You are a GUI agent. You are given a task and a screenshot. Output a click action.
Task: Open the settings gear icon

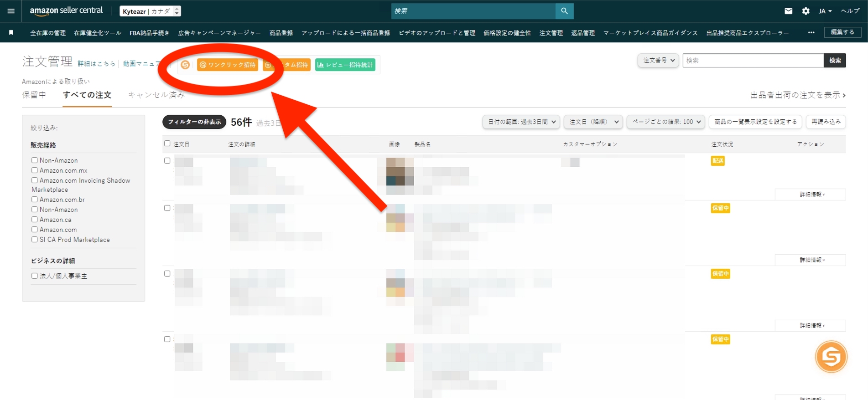pyautogui.click(x=806, y=11)
